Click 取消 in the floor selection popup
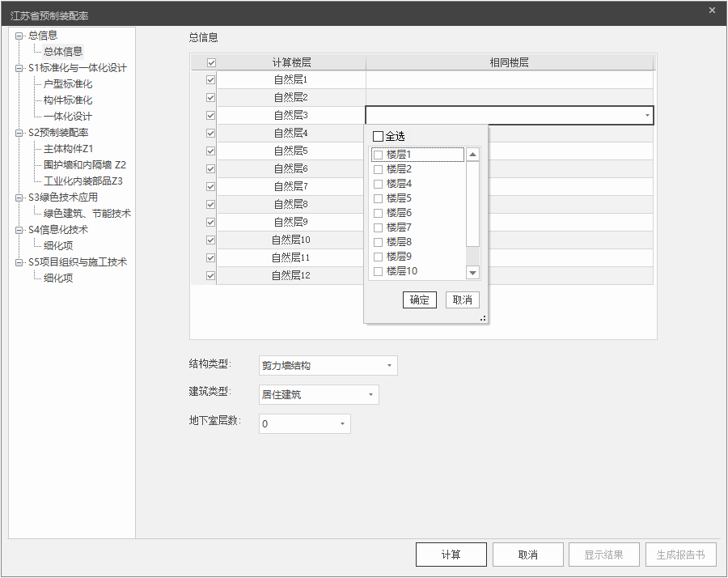The width and height of the screenshot is (728, 578). (x=463, y=300)
